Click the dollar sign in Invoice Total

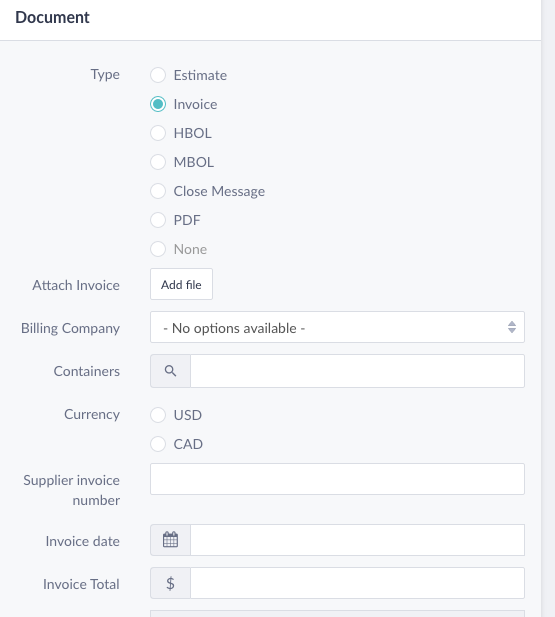pos(170,583)
